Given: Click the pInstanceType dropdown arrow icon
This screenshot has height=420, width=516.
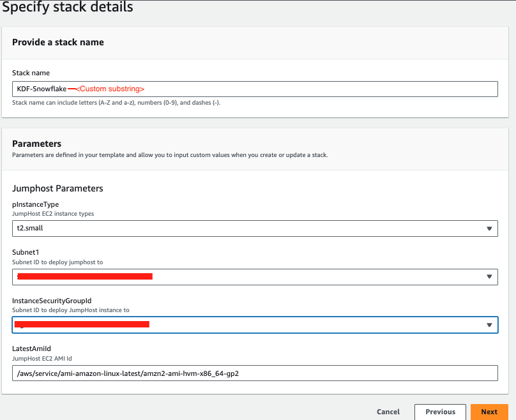Looking at the screenshot, I should click(x=489, y=229).
